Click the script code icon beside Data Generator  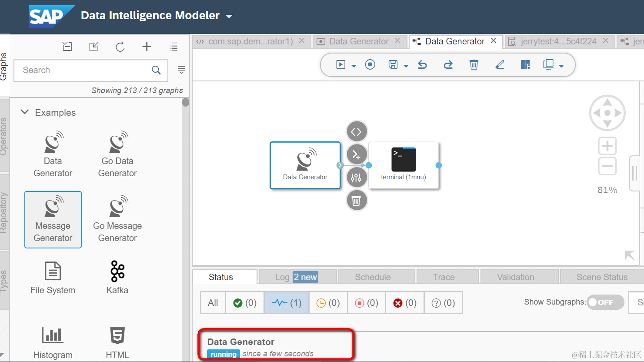pos(357,131)
